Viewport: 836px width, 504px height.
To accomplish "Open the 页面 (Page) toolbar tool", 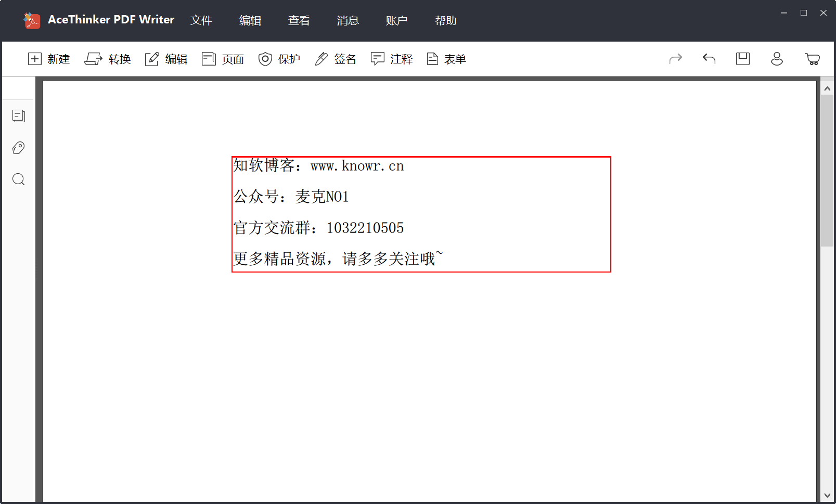I will [223, 59].
